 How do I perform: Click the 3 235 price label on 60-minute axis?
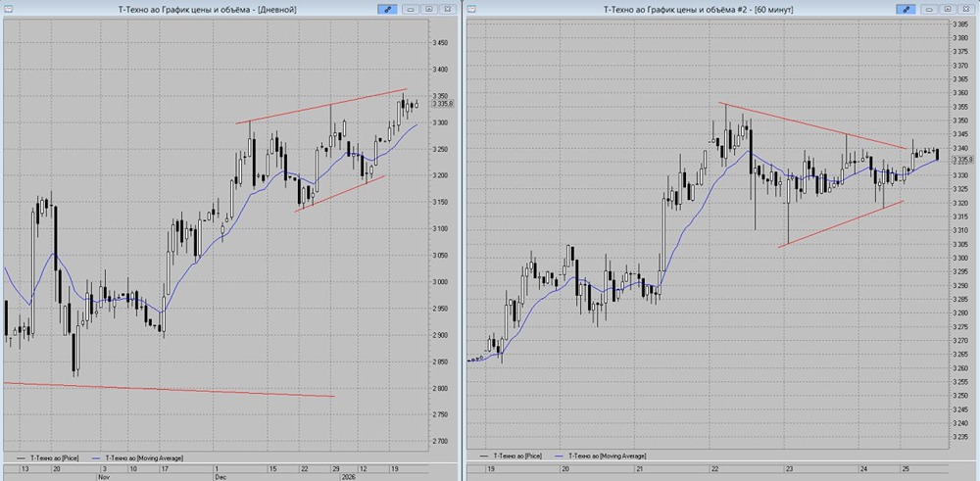point(959,437)
